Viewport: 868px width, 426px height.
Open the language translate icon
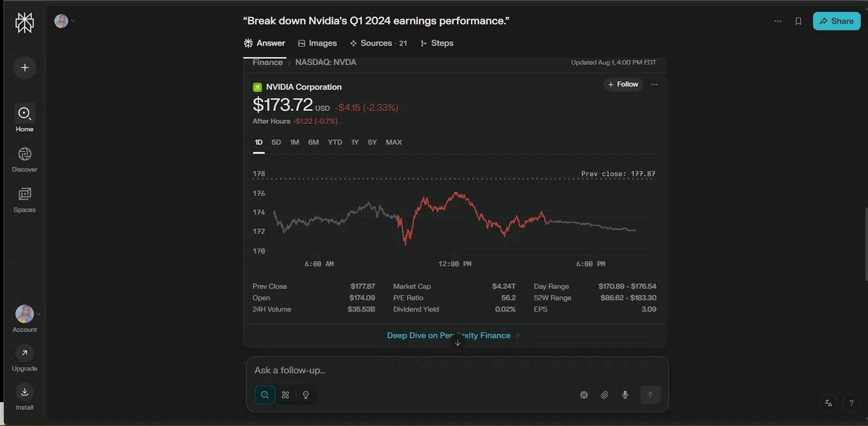point(828,403)
